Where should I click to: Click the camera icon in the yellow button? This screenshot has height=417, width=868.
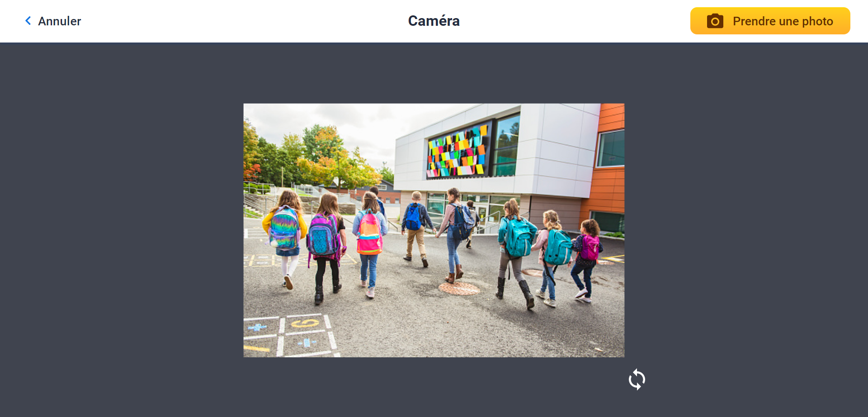click(x=715, y=21)
